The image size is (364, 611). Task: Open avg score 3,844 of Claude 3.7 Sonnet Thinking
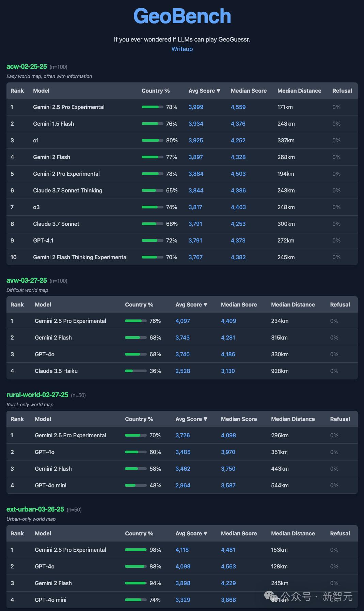tap(196, 190)
